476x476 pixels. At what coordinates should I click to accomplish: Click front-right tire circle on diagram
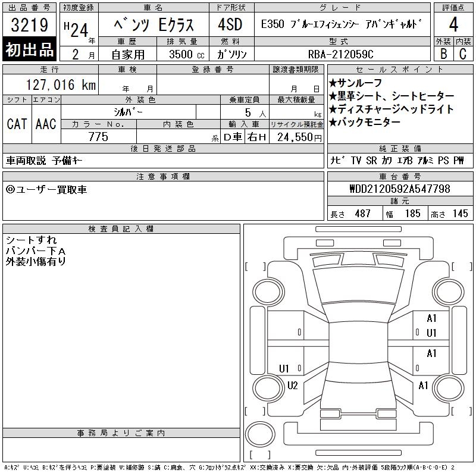coord(449,292)
